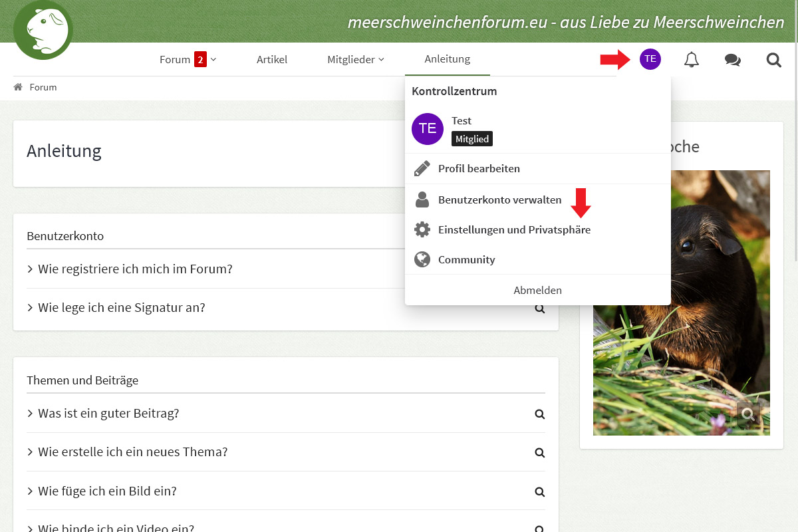Image resolution: width=798 pixels, height=532 pixels.
Task: Click the Forum breadcrumb link
Action: (43, 87)
